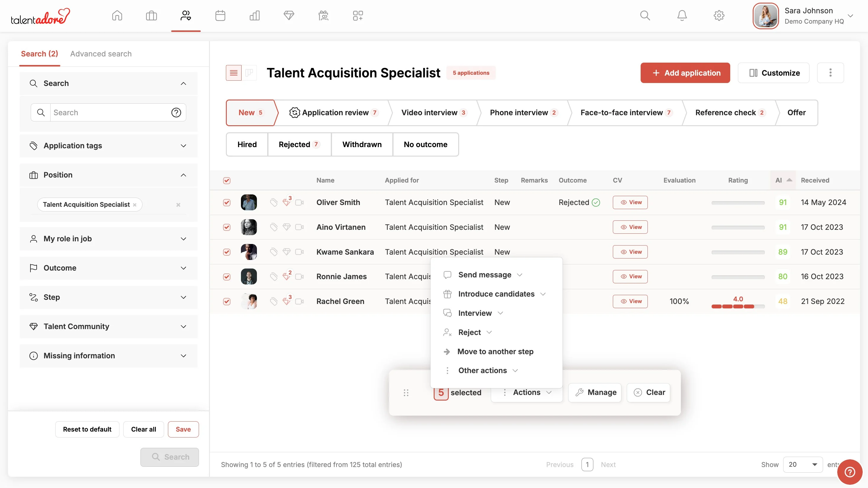
Task: Click the search help question mark icon
Action: (x=176, y=113)
